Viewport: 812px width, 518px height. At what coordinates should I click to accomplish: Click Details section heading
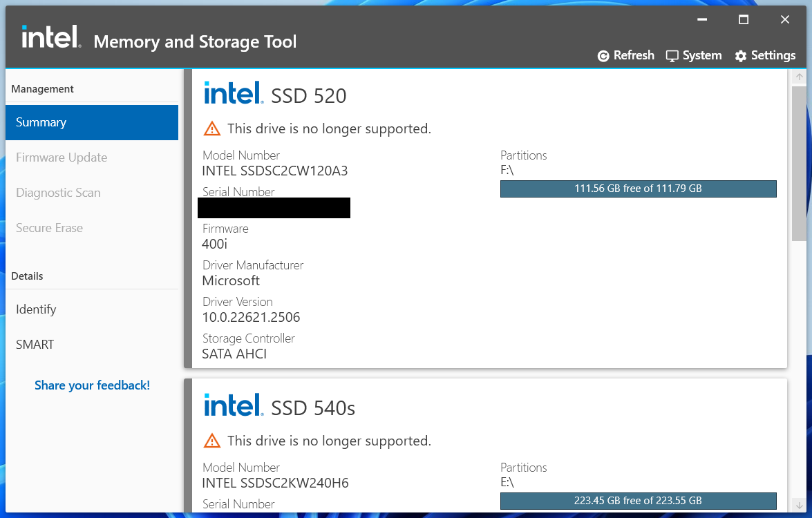27,276
